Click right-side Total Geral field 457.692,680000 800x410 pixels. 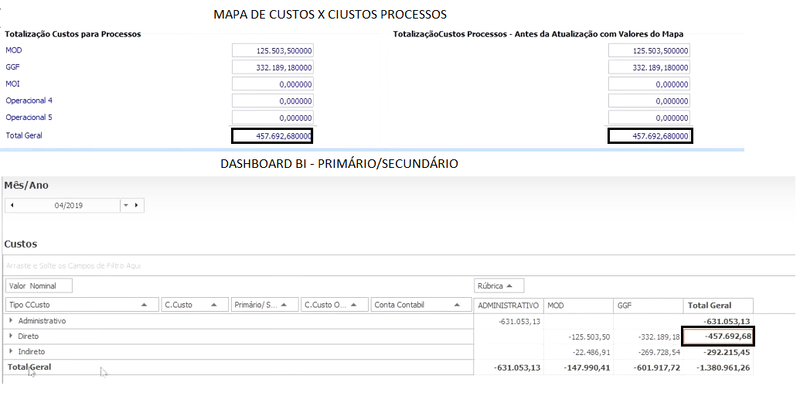(650, 136)
